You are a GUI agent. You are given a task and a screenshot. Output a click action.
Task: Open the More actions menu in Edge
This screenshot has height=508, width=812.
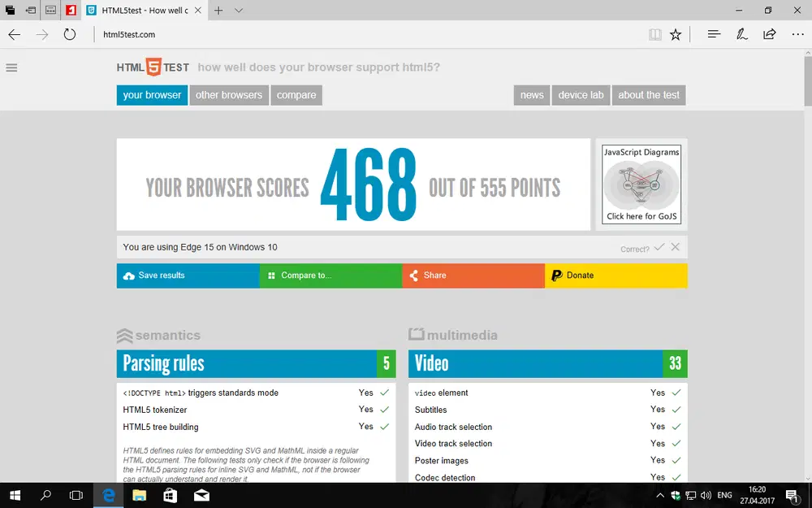click(x=798, y=34)
